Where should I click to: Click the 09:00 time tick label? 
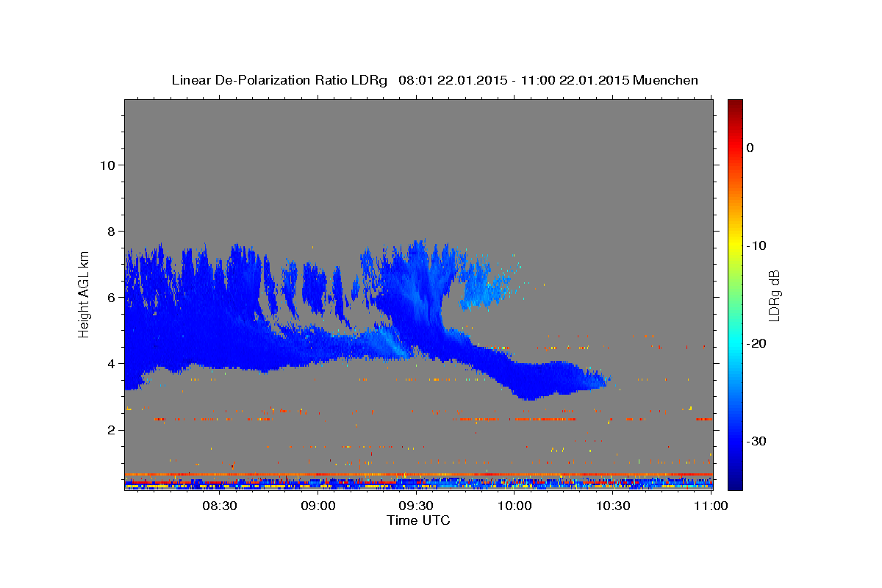[x=319, y=506]
